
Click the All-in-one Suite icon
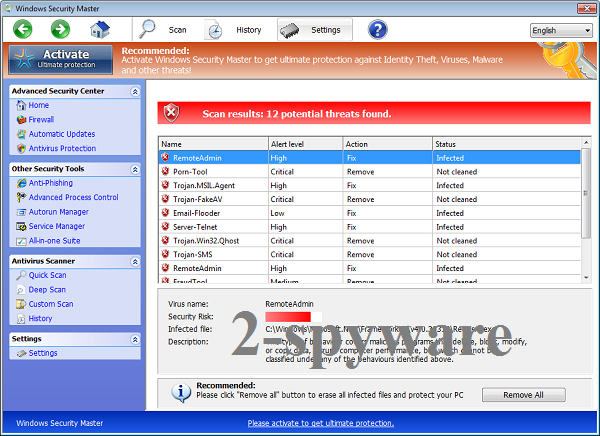21,241
